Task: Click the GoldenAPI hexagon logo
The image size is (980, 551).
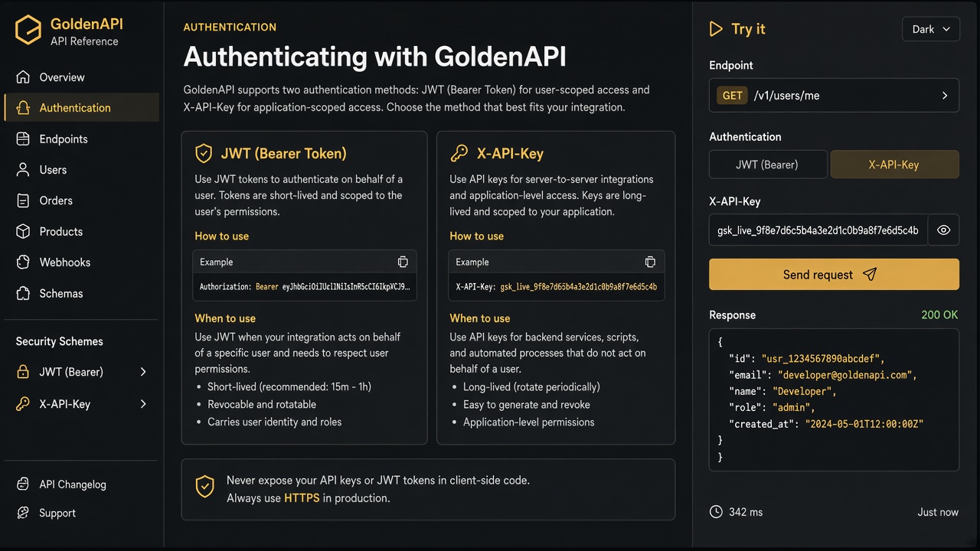Action: (28, 31)
